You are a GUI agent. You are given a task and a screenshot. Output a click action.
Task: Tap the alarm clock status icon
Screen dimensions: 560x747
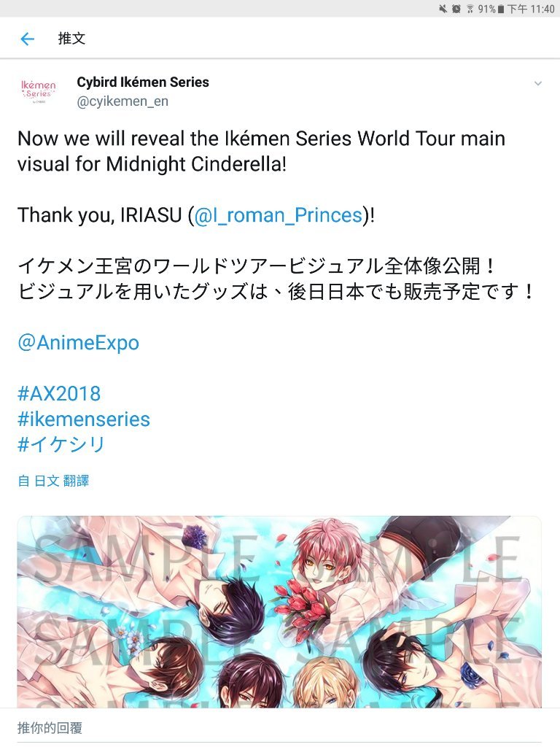coord(456,9)
